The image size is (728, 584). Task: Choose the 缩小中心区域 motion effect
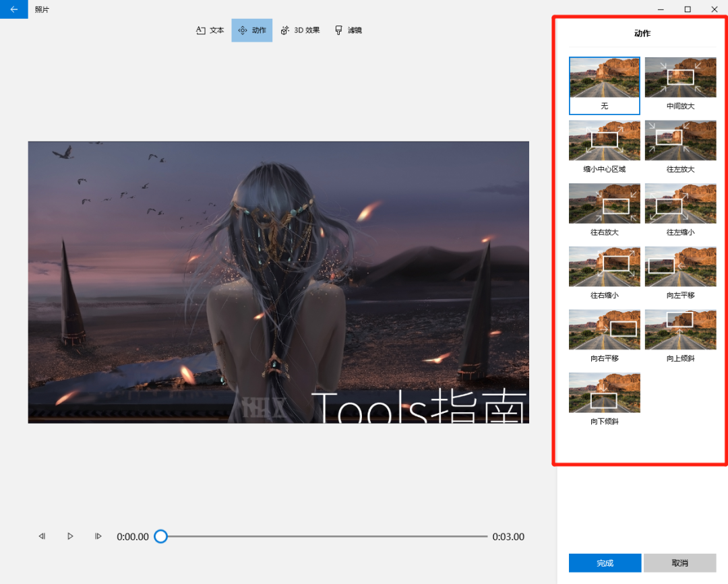click(605, 148)
